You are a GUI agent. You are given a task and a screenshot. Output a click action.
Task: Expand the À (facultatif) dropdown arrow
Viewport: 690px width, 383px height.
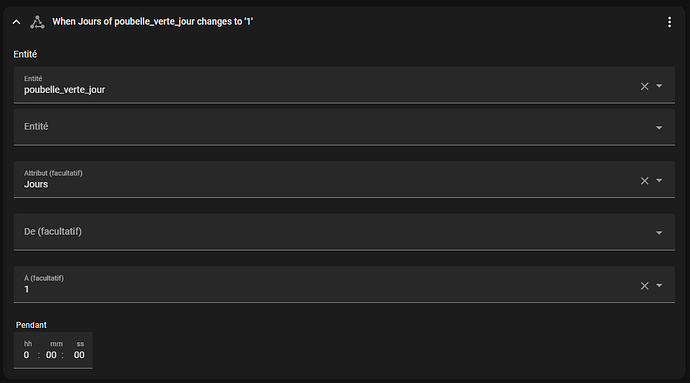pyautogui.click(x=659, y=286)
